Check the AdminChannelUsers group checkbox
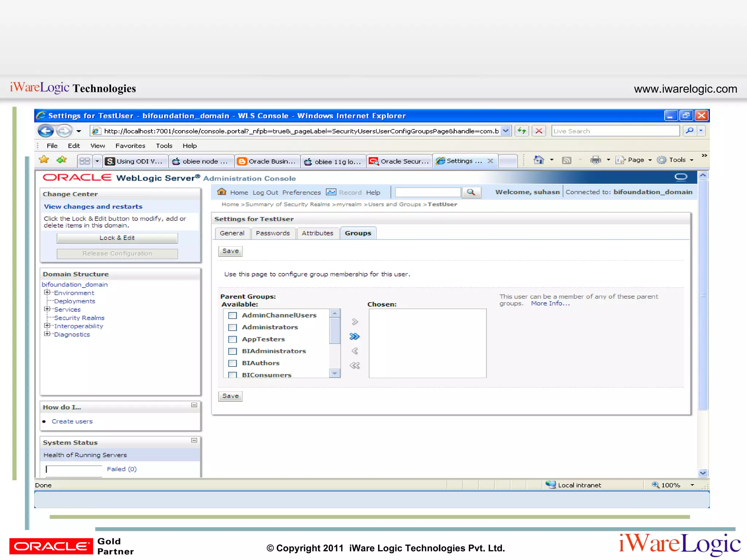 click(x=232, y=315)
